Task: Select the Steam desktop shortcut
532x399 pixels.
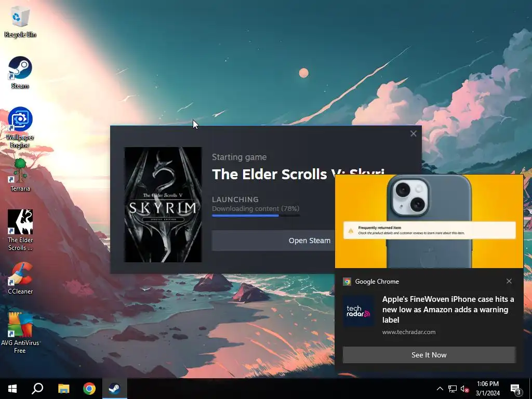Action: (x=20, y=73)
